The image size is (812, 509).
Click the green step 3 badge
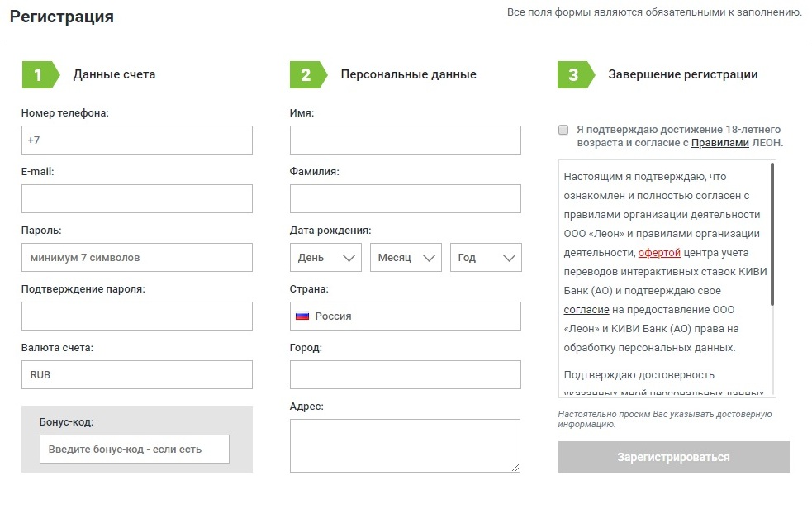tap(573, 74)
